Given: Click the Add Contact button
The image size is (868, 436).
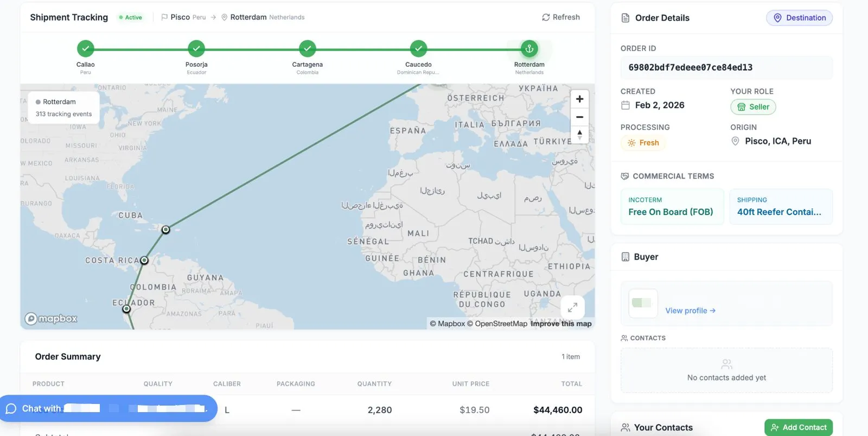Looking at the screenshot, I should click(x=799, y=427).
